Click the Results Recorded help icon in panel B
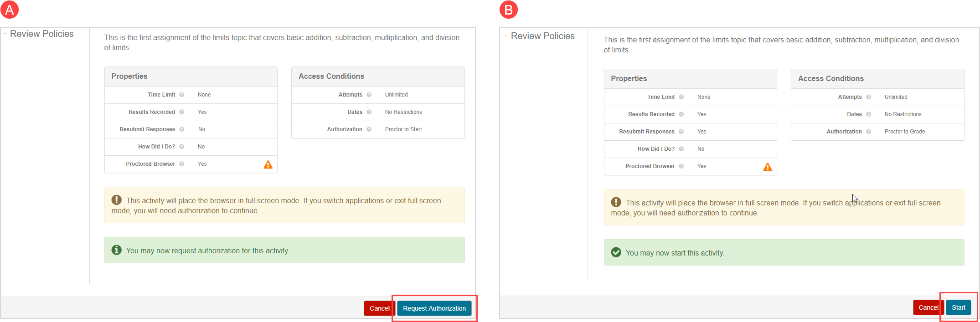The image size is (980, 322). [681, 114]
